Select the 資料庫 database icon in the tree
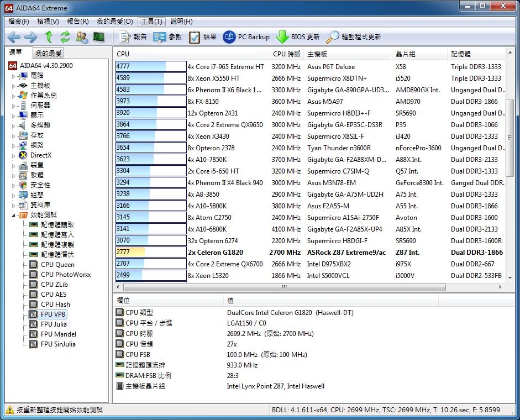Image resolution: width=520 pixels, height=420 pixels. (23, 205)
